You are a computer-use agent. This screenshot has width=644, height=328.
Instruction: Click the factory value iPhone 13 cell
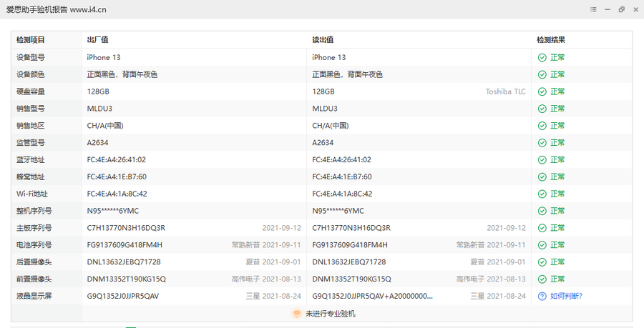tap(104, 57)
